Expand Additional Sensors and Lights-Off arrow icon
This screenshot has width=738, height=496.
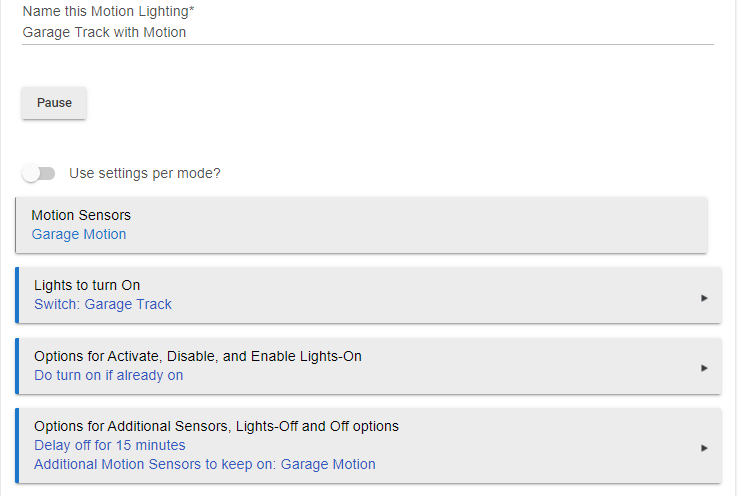pyautogui.click(x=704, y=448)
